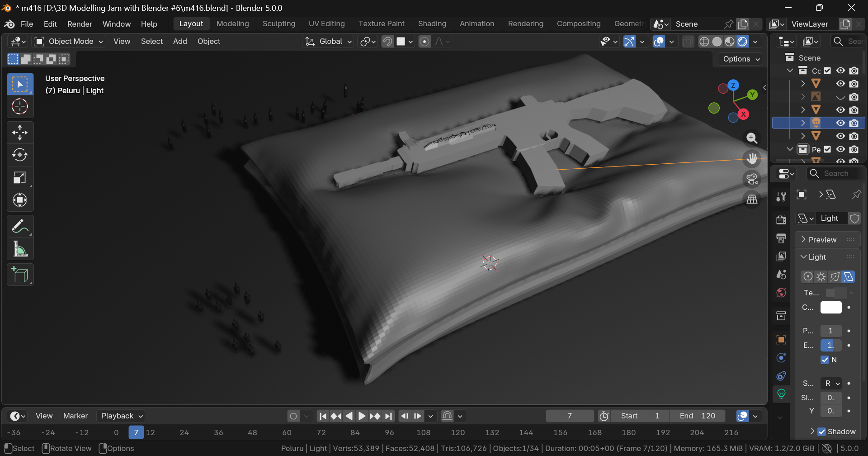Switch to rendered viewport shading
868x456 pixels.
tap(742, 42)
